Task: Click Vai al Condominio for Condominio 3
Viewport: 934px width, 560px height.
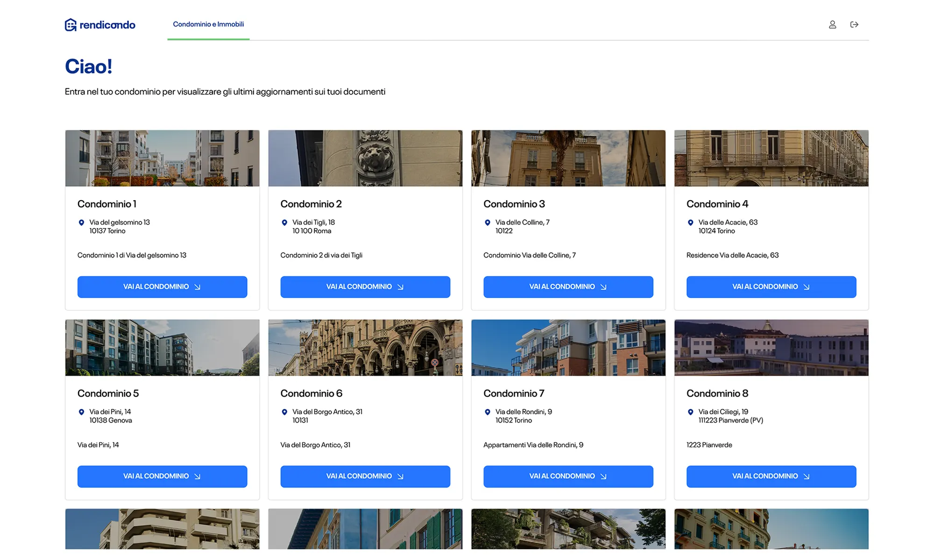Action: point(568,287)
